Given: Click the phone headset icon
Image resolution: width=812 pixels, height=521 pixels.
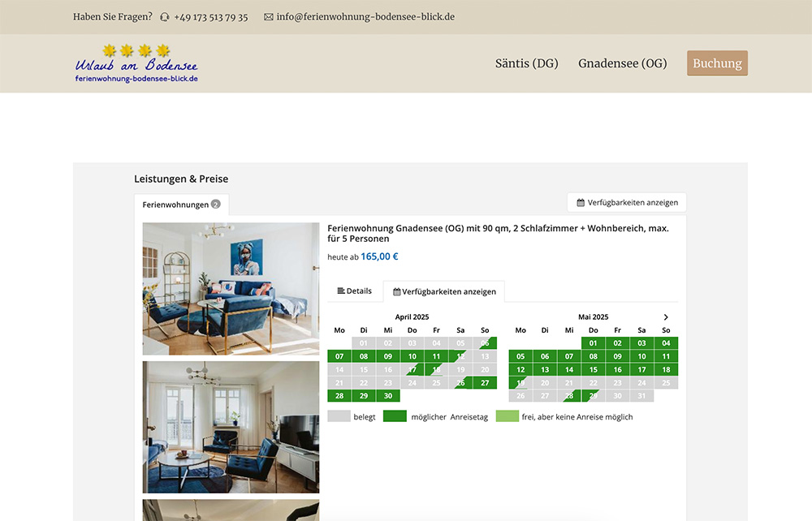Looking at the screenshot, I should [165, 17].
